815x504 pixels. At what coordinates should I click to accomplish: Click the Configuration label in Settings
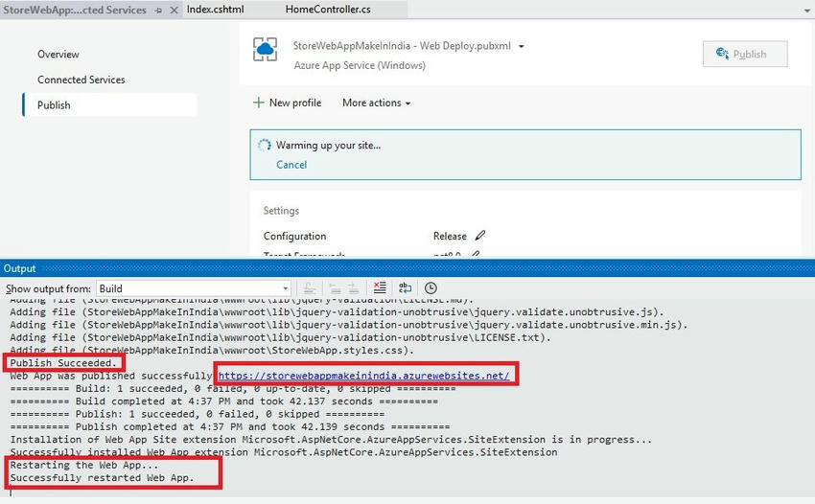[x=294, y=236]
